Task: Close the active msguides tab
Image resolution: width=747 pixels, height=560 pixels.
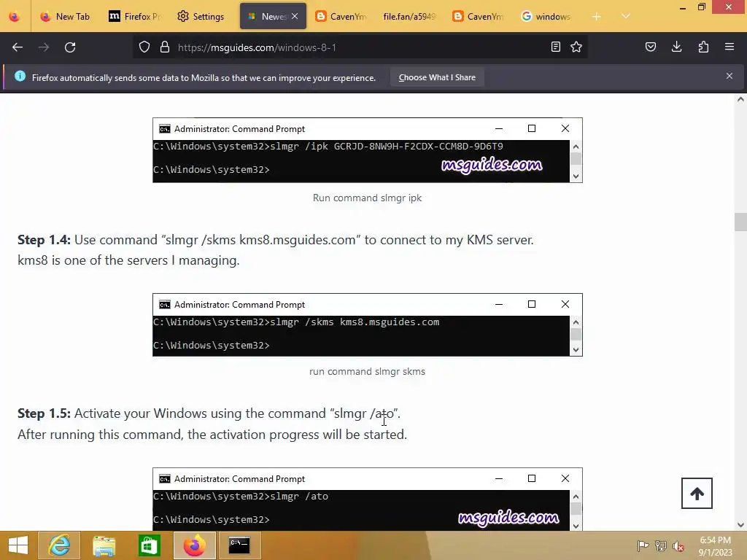Action: pos(295,16)
